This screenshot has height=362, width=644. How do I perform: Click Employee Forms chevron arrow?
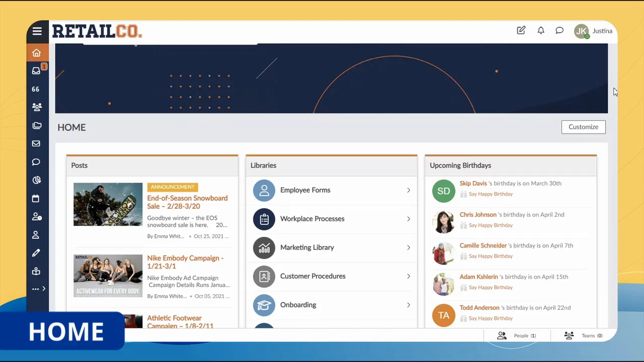click(x=409, y=190)
